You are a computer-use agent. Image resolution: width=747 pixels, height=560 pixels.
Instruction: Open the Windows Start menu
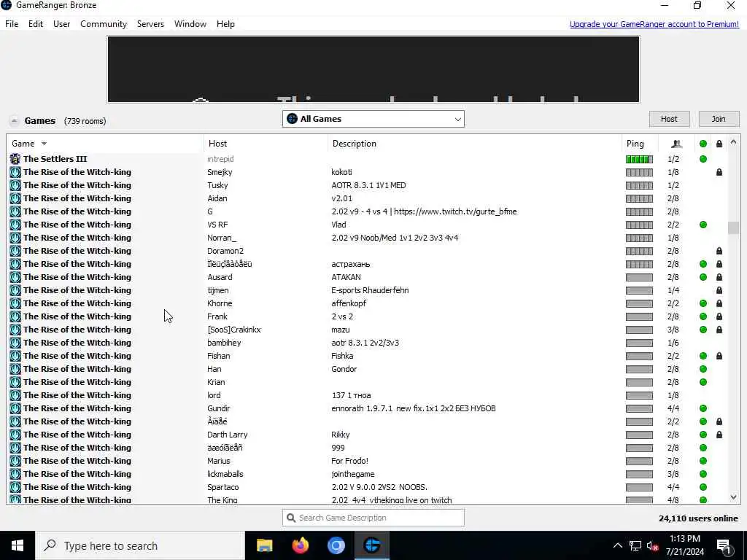(18, 545)
